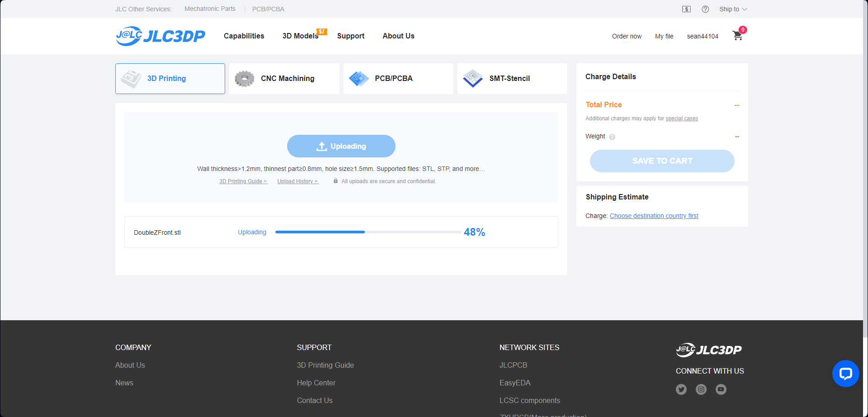Switch to the SMT-Stencil tab

coord(512,79)
